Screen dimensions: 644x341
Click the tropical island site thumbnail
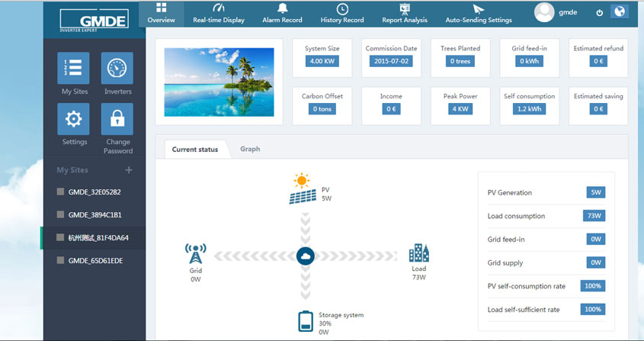click(219, 82)
